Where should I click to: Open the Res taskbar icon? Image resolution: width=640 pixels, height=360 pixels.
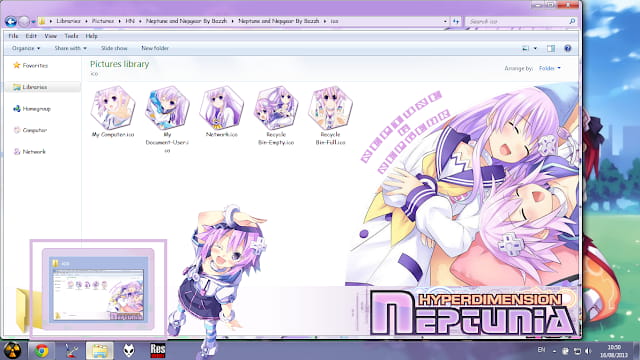[158, 351]
